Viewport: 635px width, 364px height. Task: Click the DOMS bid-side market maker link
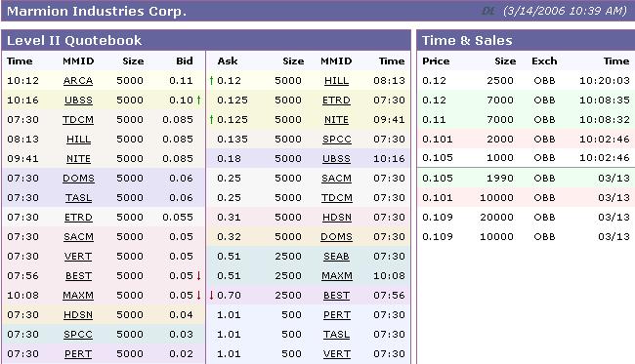pos(78,179)
